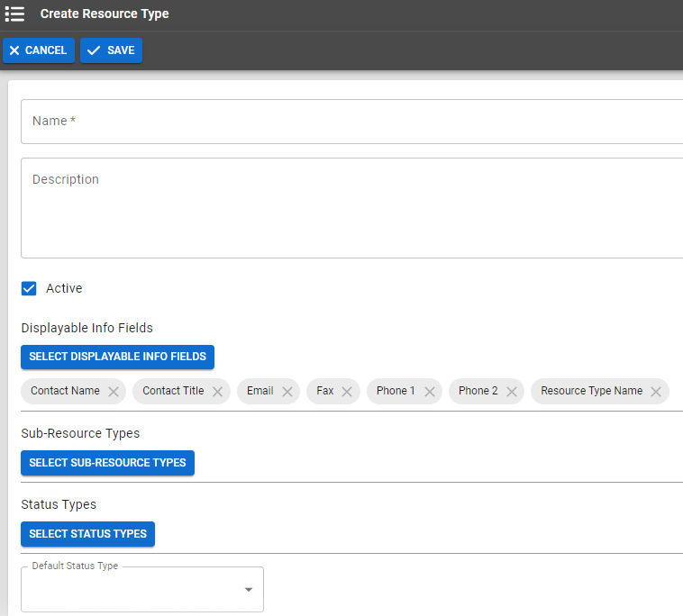This screenshot has width=683, height=616.
Task: Click the Contact Name chip label
Action: point(66,391)
